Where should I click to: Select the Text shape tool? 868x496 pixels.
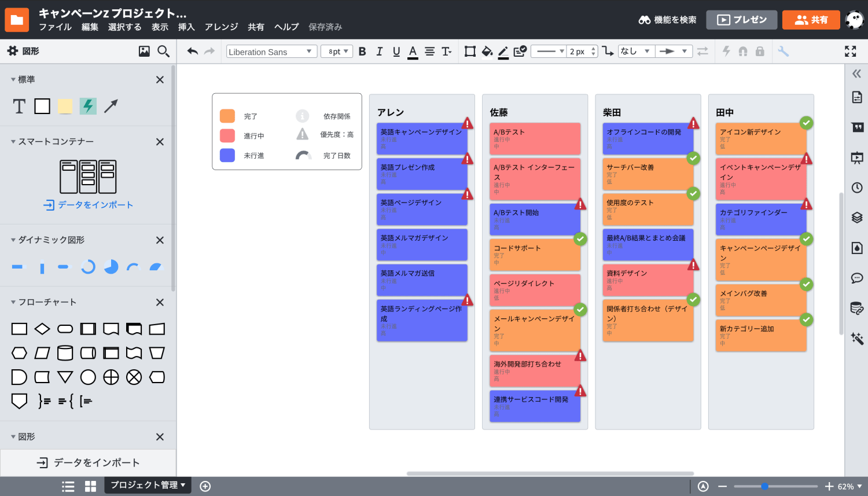tap(19, 106)
